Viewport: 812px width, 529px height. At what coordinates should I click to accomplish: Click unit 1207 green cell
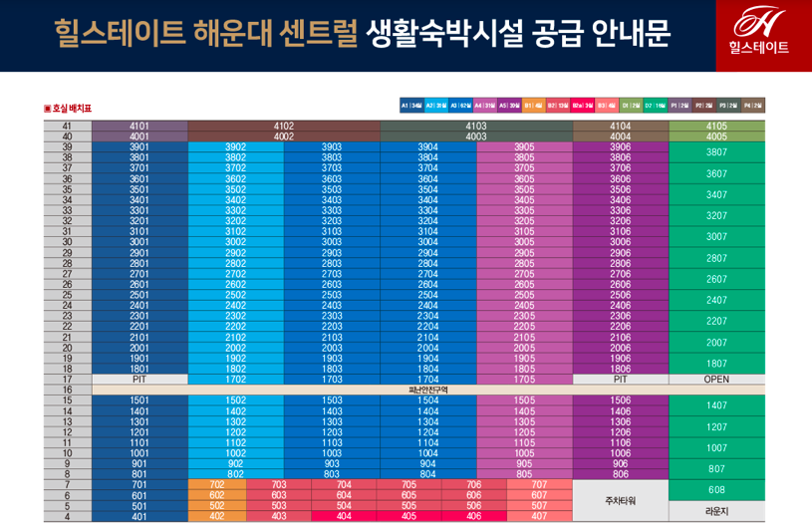tap(716, 427)
